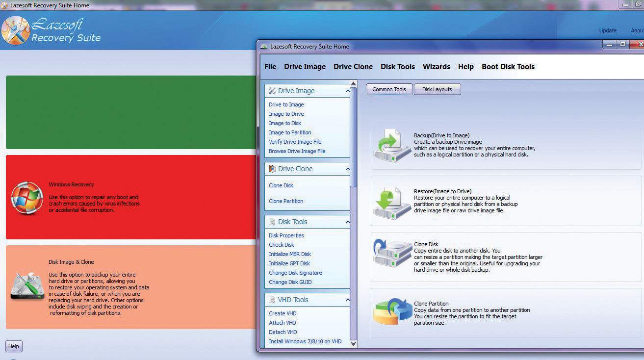Click the Clone Partition pie chart icon
This screenshot has height=360, width=644.
tap(393, 312)
